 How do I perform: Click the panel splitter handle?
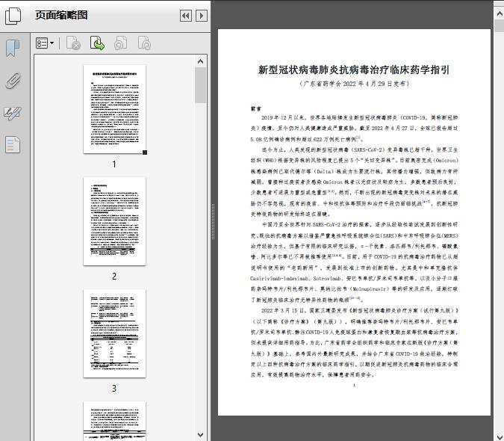pyautogui.click(x=213, y=221)
